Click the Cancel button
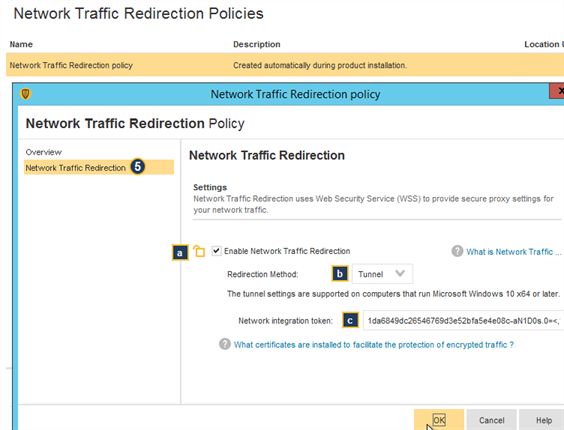Viewport: 564px width, 430px height. (x=491, y=420)
